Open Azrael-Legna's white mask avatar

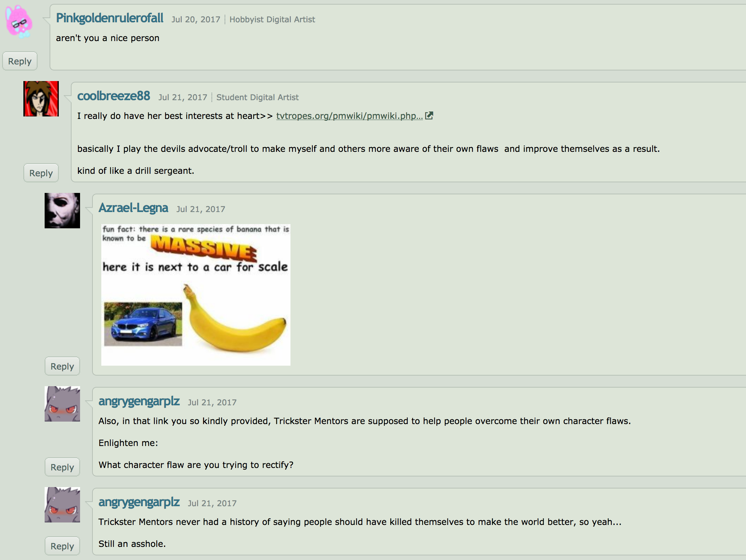62,211
